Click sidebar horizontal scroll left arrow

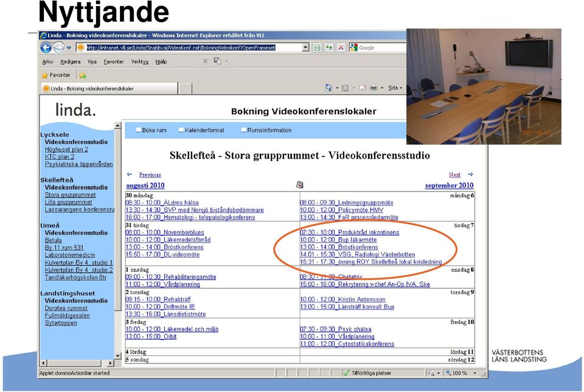pyautogui.click(x=44, y=363)
